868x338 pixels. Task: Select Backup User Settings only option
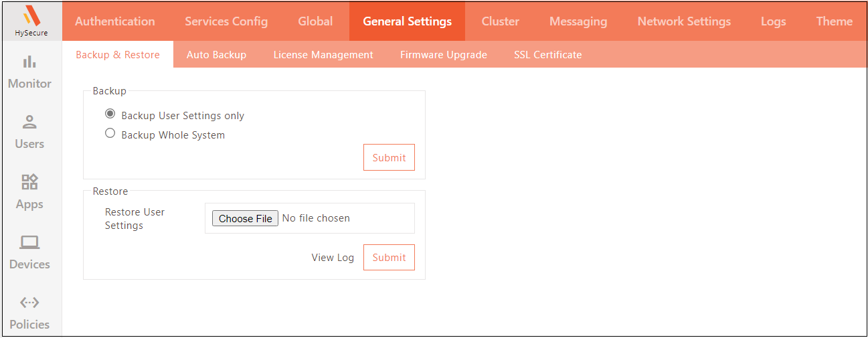coord(110,114)
